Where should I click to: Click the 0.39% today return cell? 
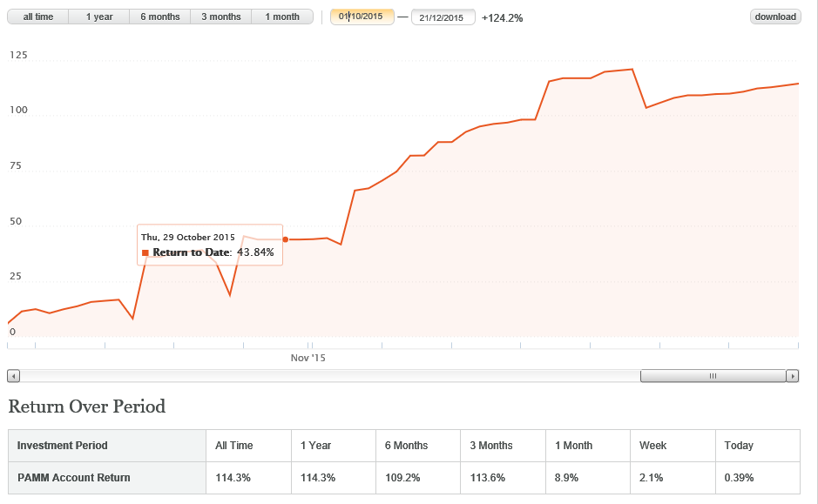[x=758, y=478]
